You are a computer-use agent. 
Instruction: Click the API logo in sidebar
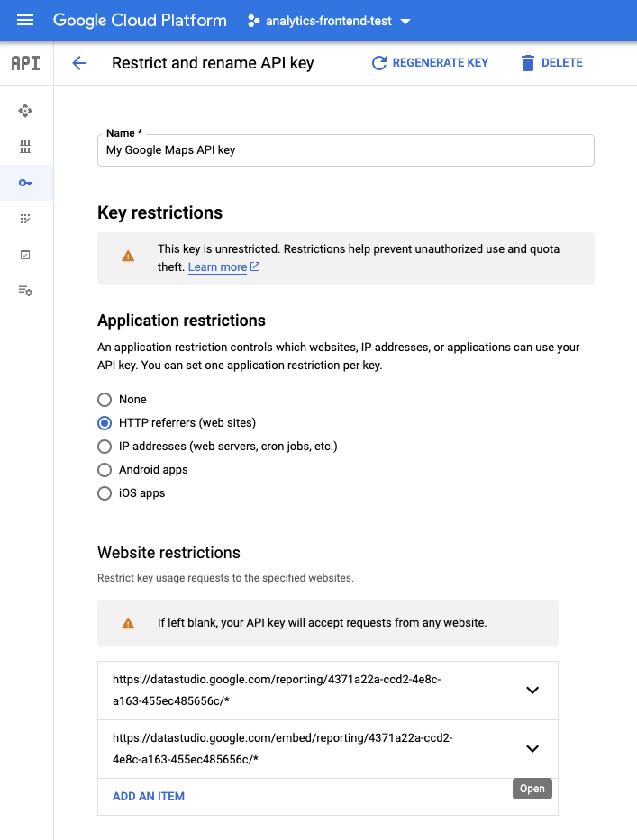[x=26, y=63]
